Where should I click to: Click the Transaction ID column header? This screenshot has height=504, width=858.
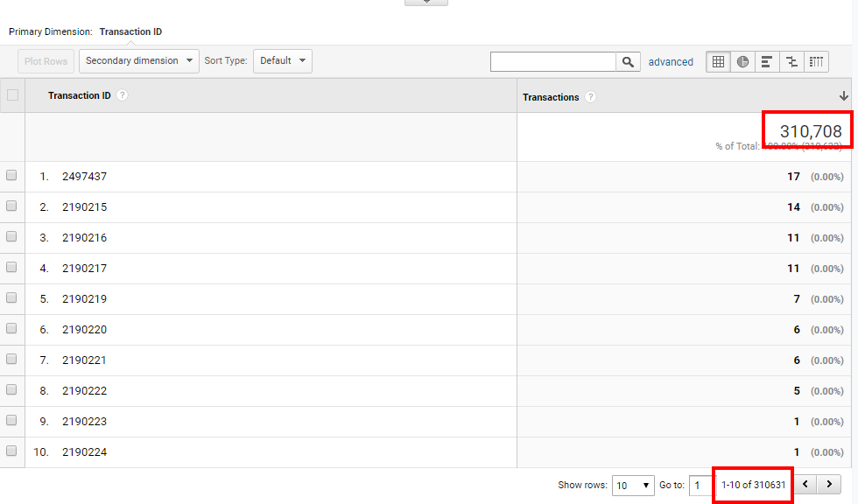coord(80,95)
